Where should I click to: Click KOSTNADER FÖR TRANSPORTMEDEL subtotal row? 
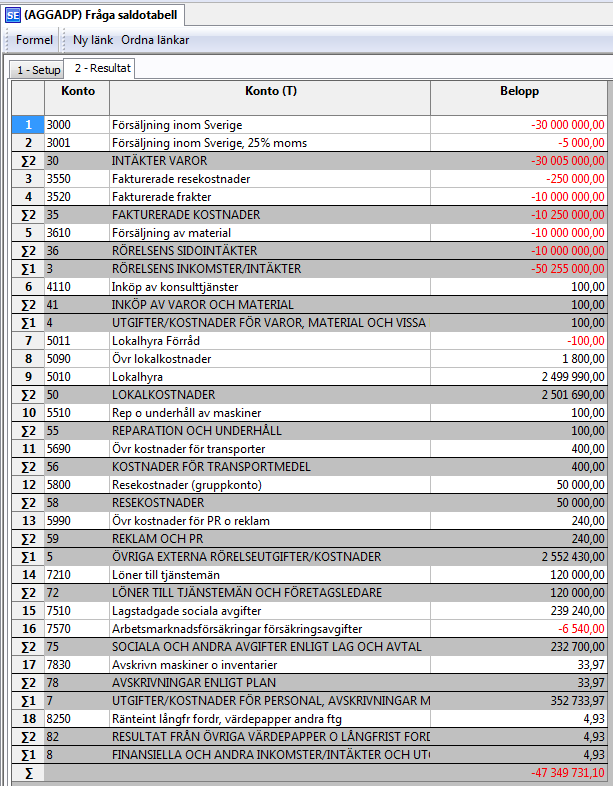coord(310,467)
